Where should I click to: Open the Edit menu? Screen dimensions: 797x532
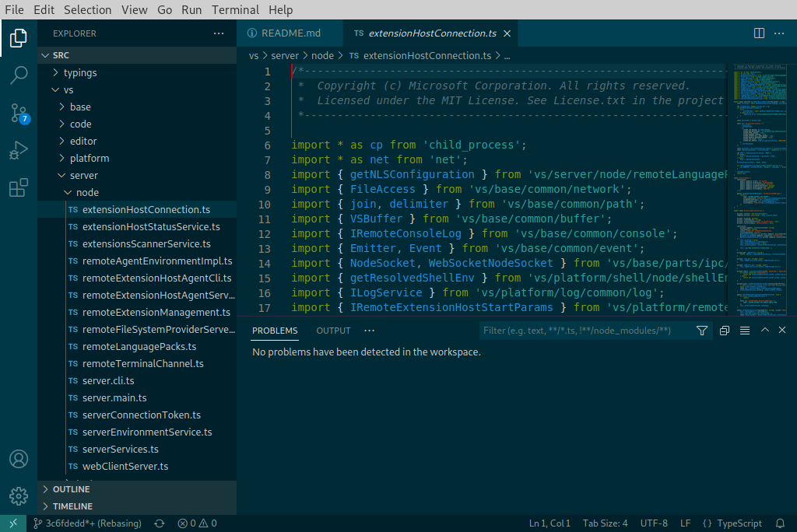[x=44, y=9]
